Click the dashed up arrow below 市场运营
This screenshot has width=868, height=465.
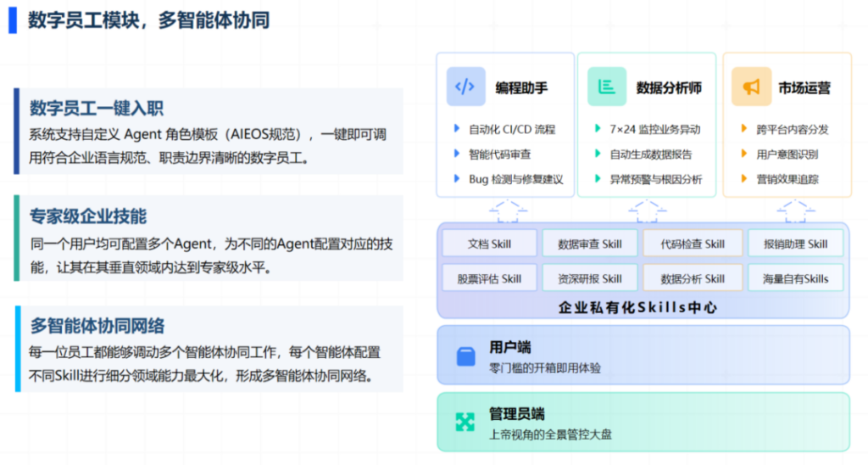point(796,209)
